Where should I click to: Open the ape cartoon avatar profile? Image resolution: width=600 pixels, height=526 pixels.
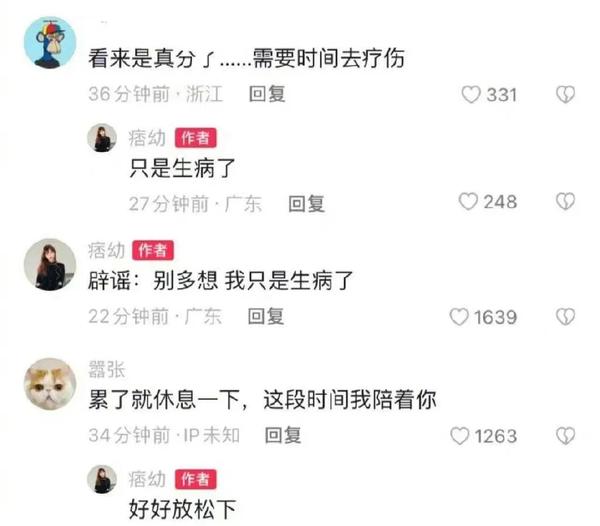pos(50,42)
